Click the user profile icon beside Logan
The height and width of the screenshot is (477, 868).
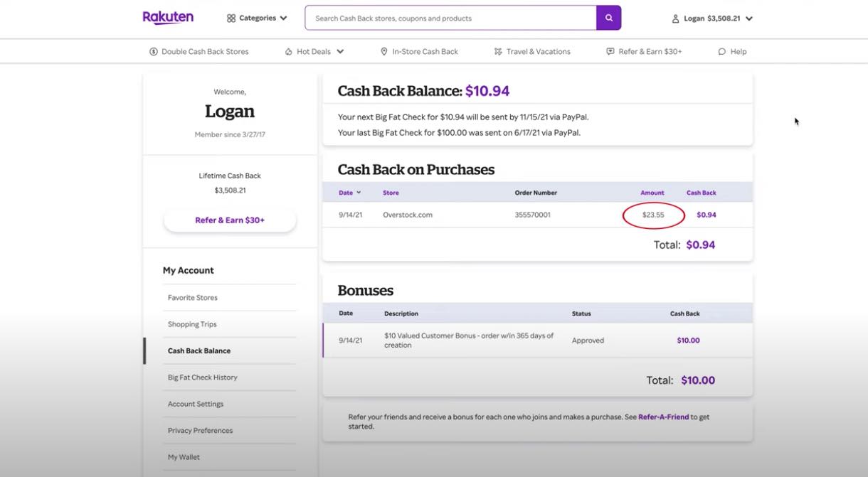(x=675, y=18)
